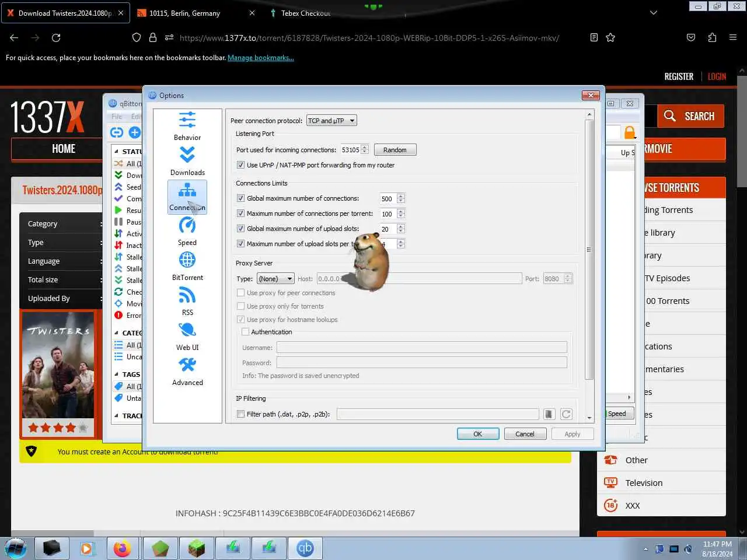747x560 pixels.
Task: Click the tracking protection shield icon
Action: 137,37
